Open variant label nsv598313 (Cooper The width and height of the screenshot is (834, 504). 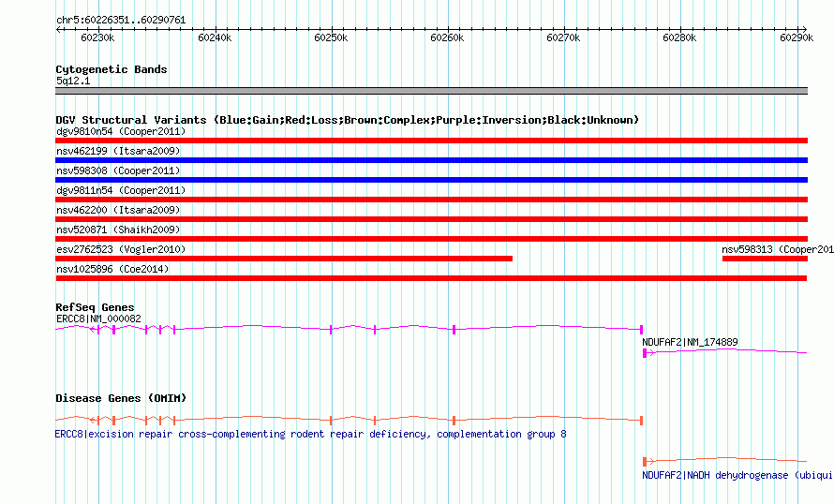[x=778, y=249]
